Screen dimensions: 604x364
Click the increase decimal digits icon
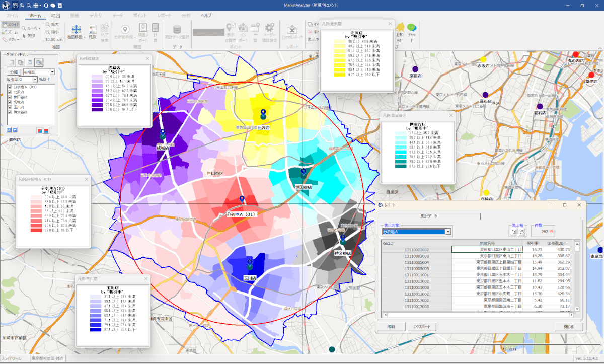[514, 232]
